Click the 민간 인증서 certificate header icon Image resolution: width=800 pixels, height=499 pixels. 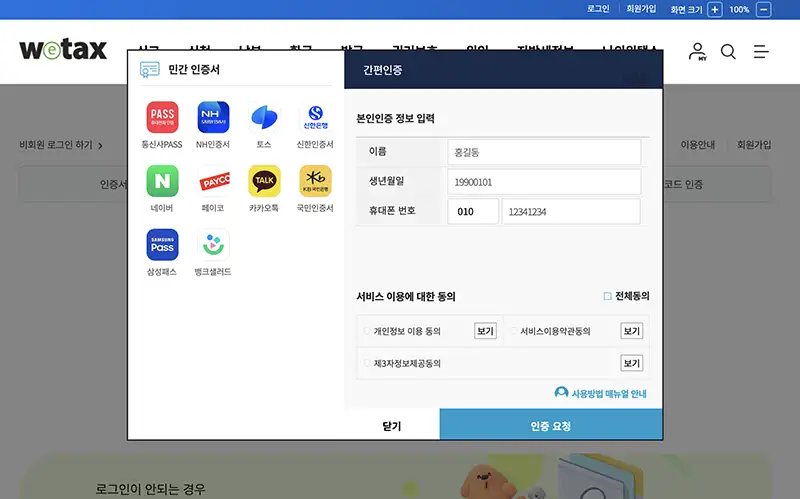point(150,69)
